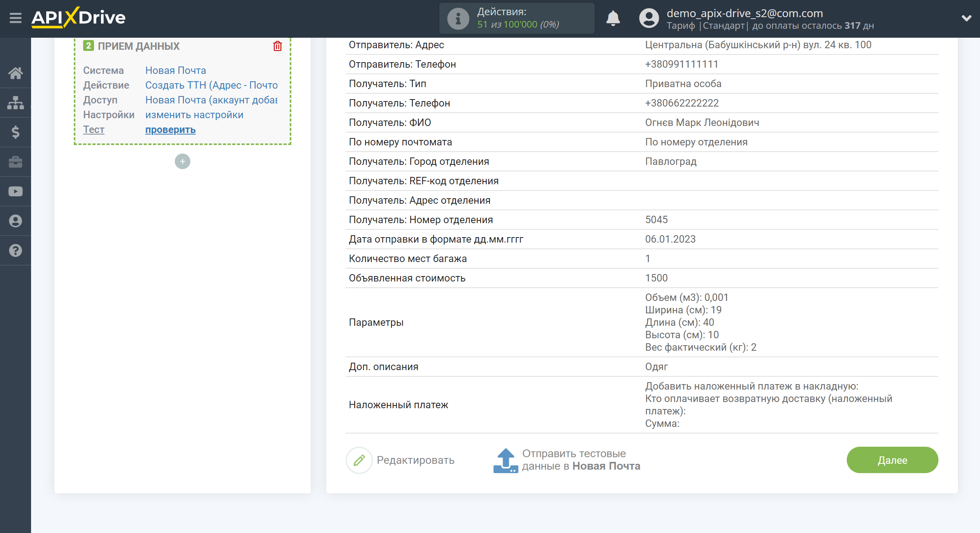Click the ApiX-Drive logo
Viewport: 980px width, 533px height.
pyautogui.click(x=78, y=17)
